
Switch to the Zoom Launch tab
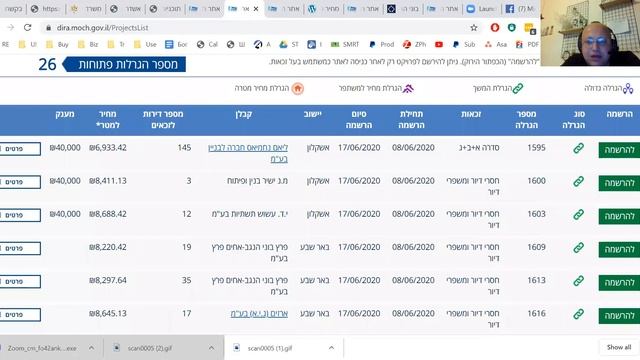tap(482, 9)
